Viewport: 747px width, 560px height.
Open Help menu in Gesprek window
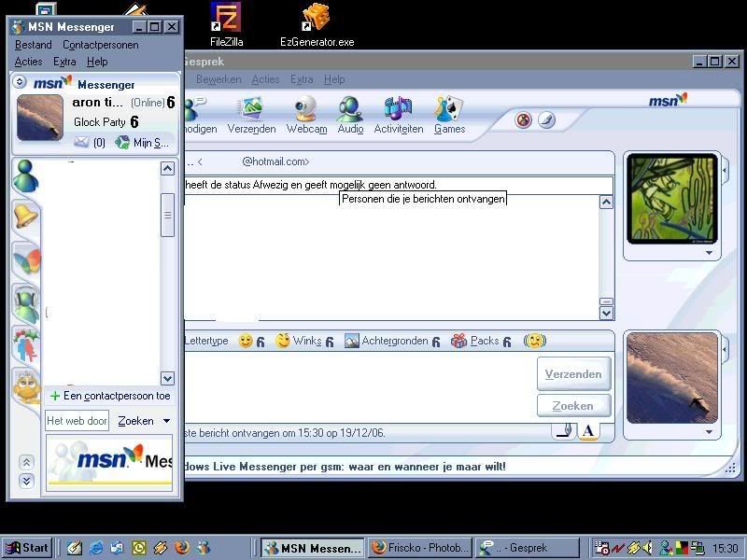tap(334, 79)
